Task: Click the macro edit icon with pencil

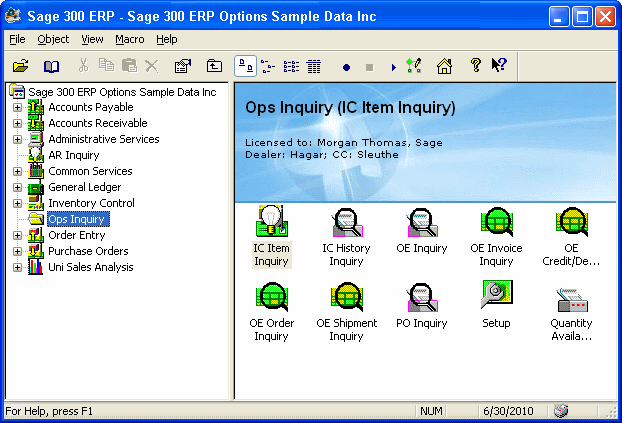Action: coord(414,65)
